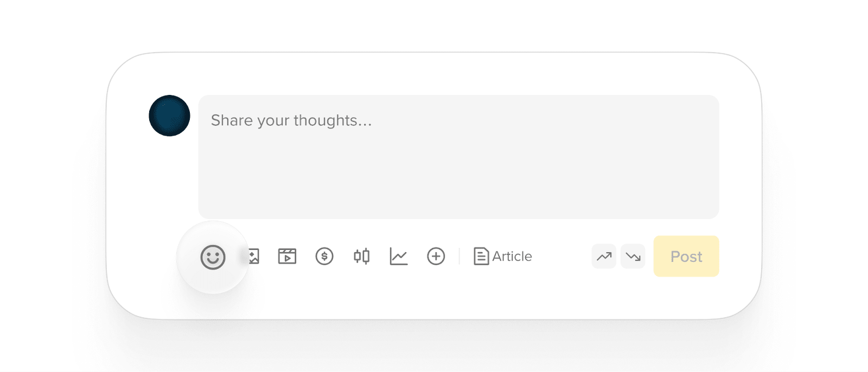Add a candlestick chart icon
This screenshot has height=372, width=868.
361,256
